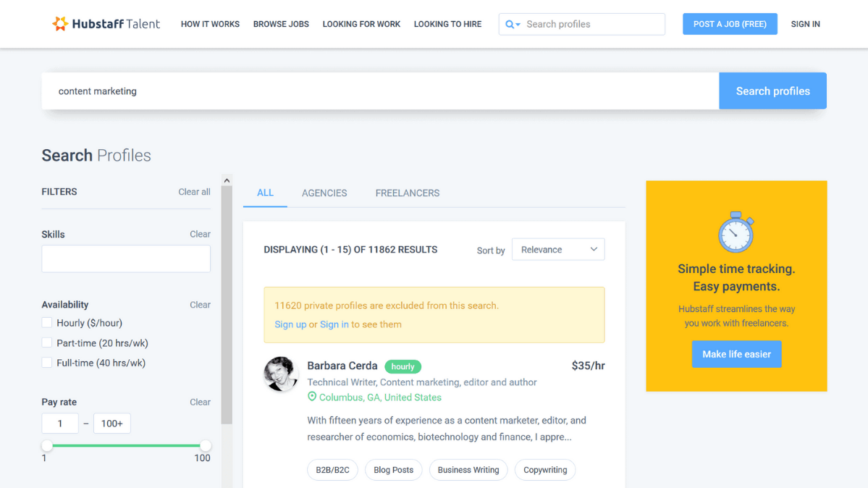
Task: Click the header Search profiles input
Action: 594,25
